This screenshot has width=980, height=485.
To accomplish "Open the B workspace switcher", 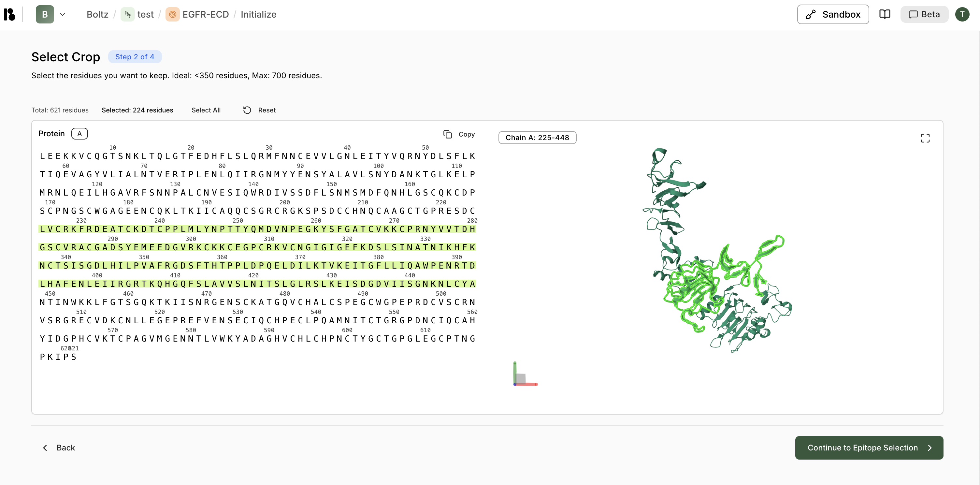I will click(45, 14).
